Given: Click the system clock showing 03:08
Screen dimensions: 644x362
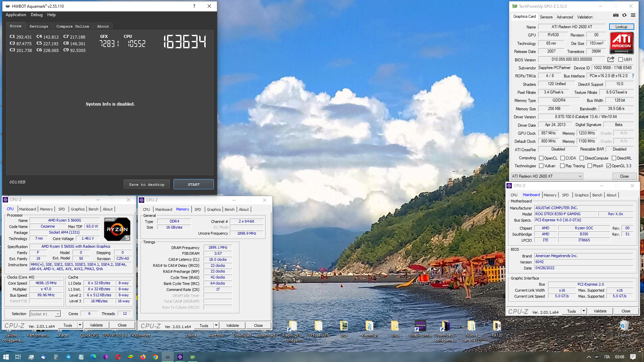Looking at the screenshot, I should 620,357.
